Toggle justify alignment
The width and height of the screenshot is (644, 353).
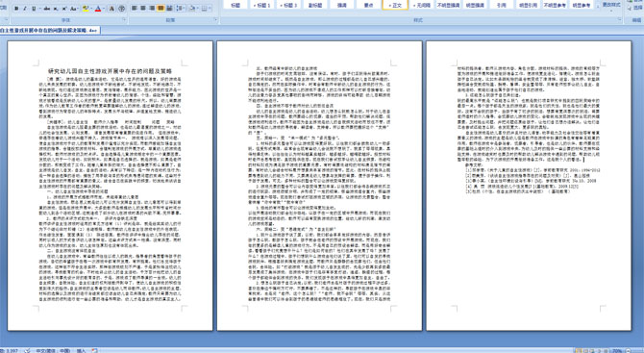(x=161, y=9)
